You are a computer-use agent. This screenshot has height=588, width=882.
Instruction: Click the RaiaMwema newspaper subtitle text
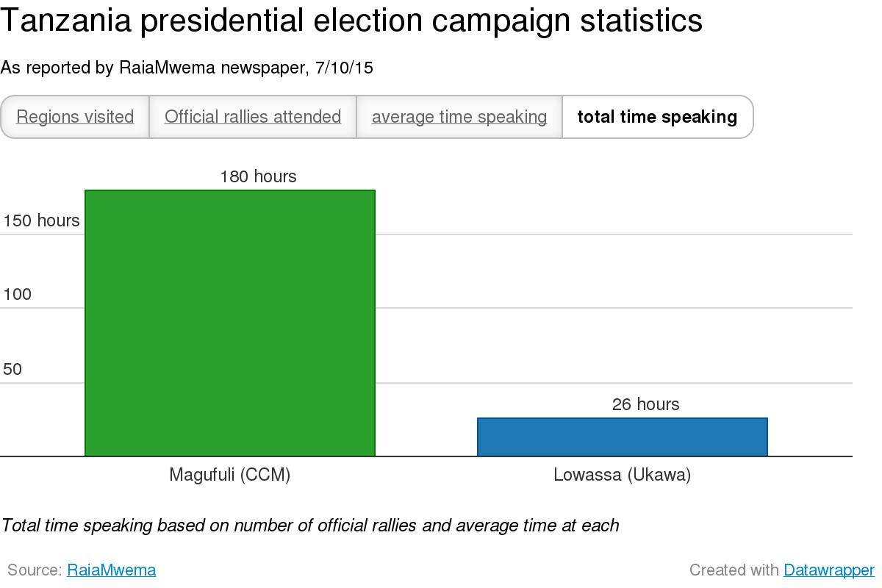(187, 68)
